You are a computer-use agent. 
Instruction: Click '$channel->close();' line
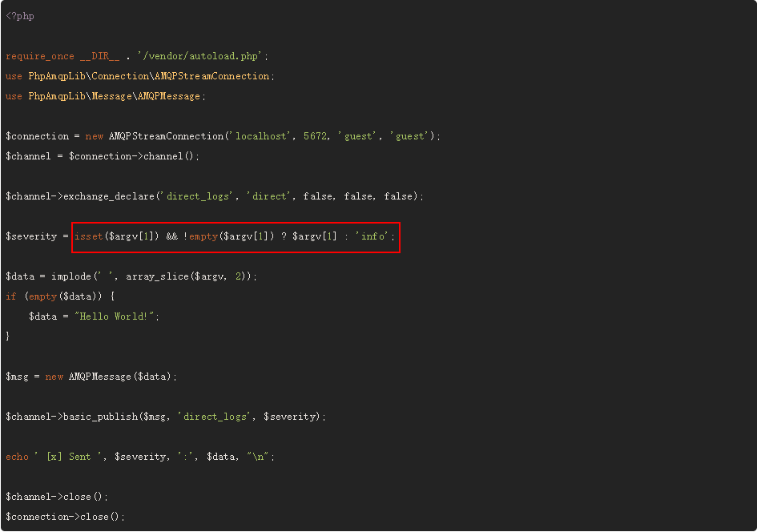[57, 497]
